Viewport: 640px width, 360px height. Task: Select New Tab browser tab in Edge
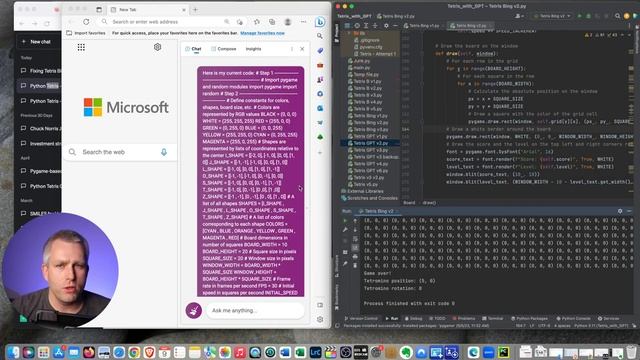[x=147, y=9]
